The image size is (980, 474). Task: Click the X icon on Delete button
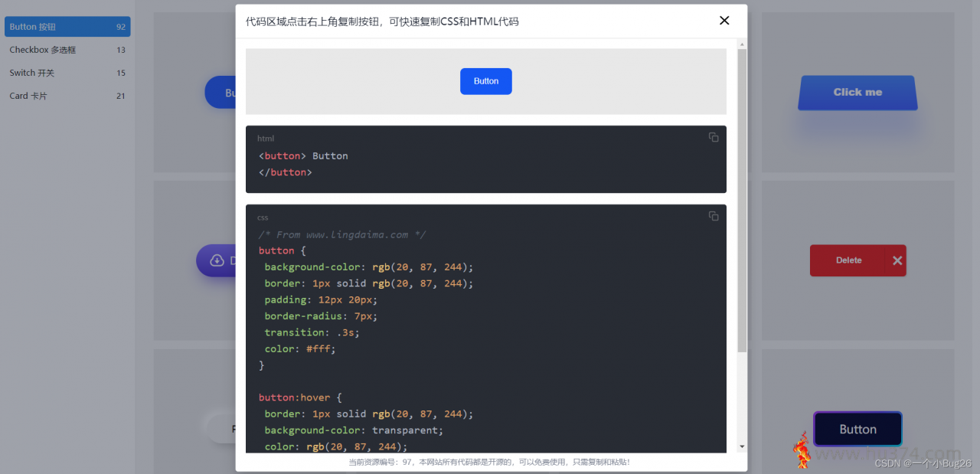[897, 260]
